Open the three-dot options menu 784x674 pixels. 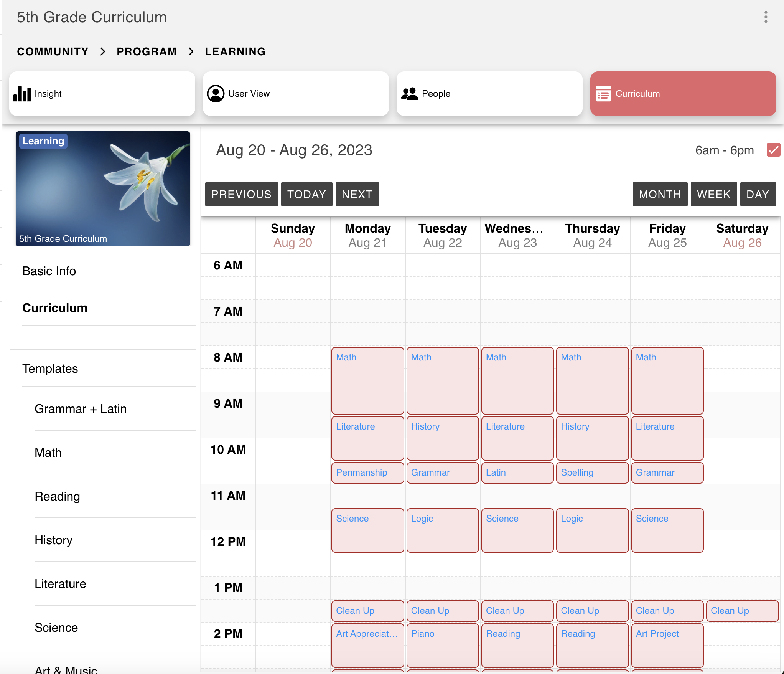point(766,17)
